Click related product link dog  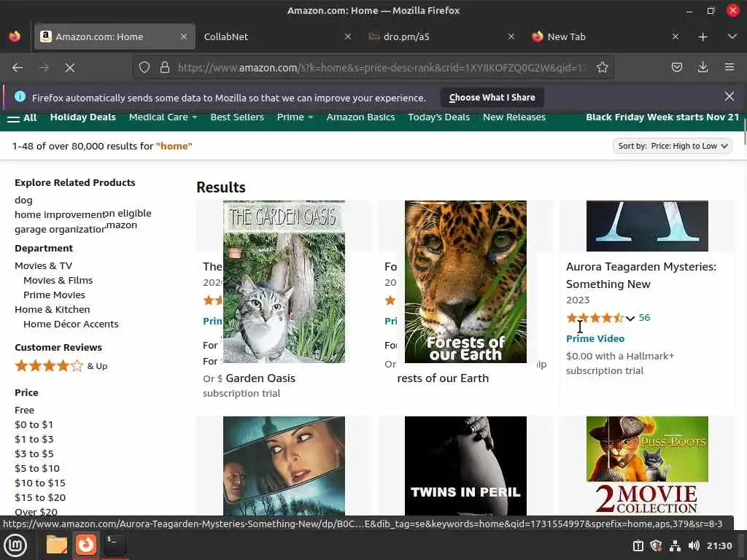click(23, 200)
